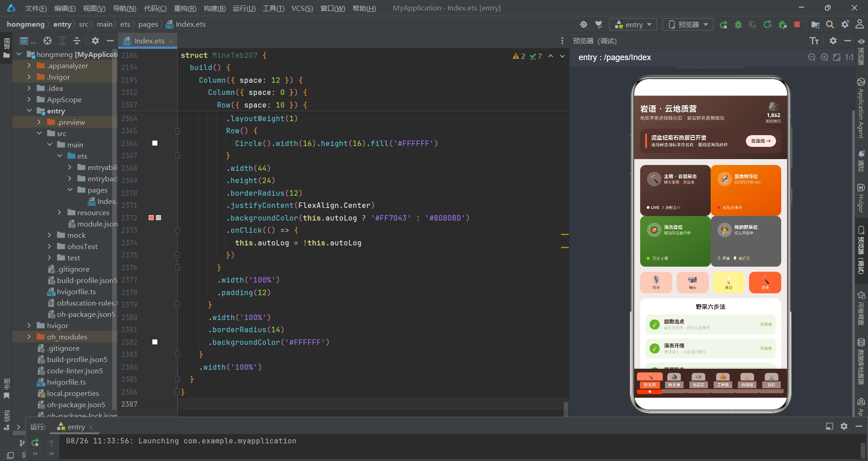
Task: Open the 预览器 device dropdown
Action: (x=688, y=24)
